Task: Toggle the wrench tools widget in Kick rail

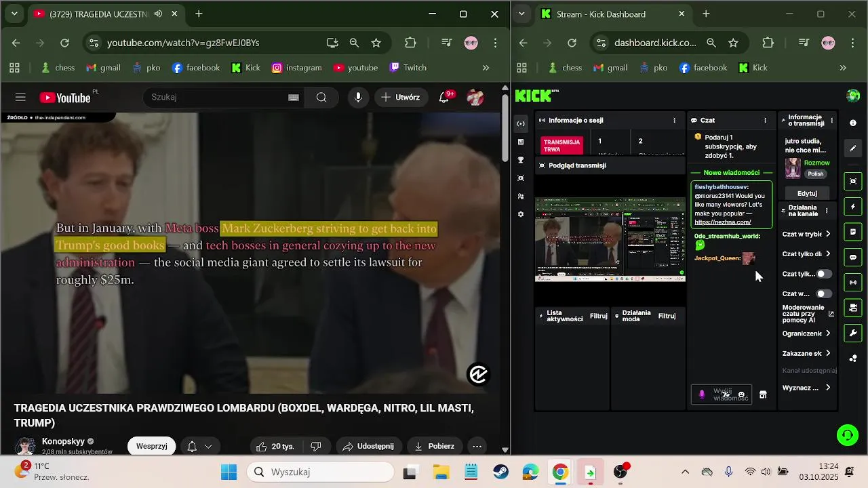Action: (853, 333)
